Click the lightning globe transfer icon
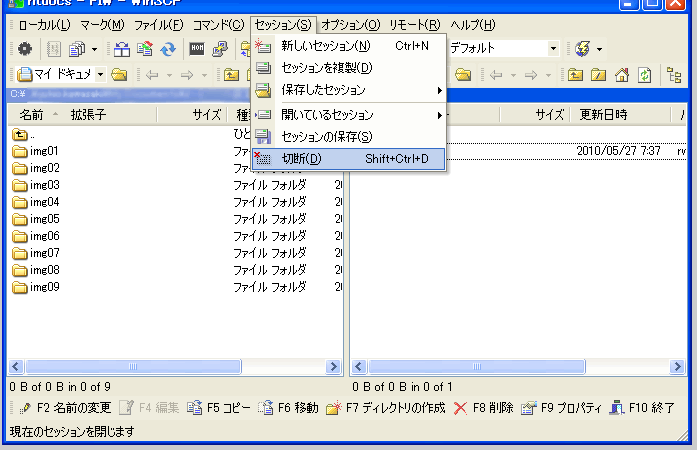This screenshot has width=697, height=450. 582,48
